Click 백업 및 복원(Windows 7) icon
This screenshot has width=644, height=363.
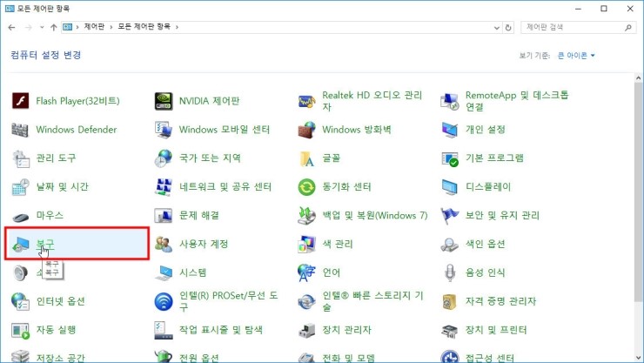click(306, 216)
